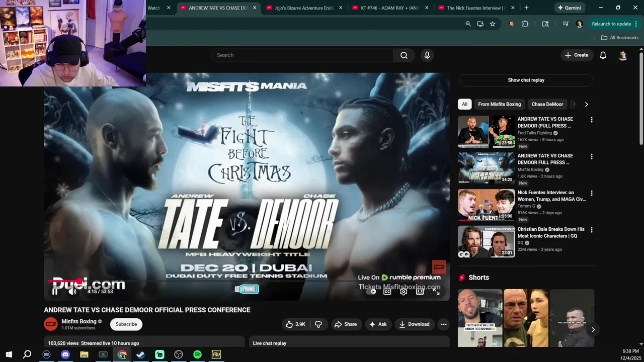
Task: Close the Andrew Tate vs Chase DeMoor tab
Action: (x=255, y=8)
